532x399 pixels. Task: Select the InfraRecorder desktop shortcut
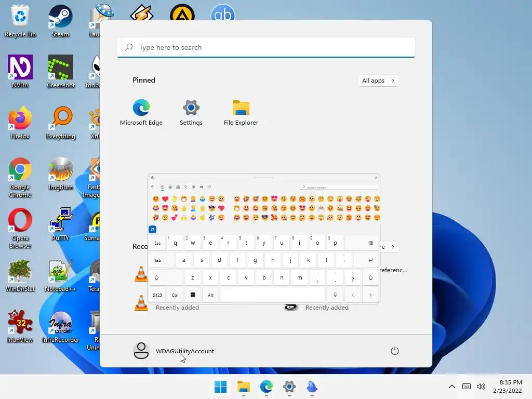click(60, 326)
